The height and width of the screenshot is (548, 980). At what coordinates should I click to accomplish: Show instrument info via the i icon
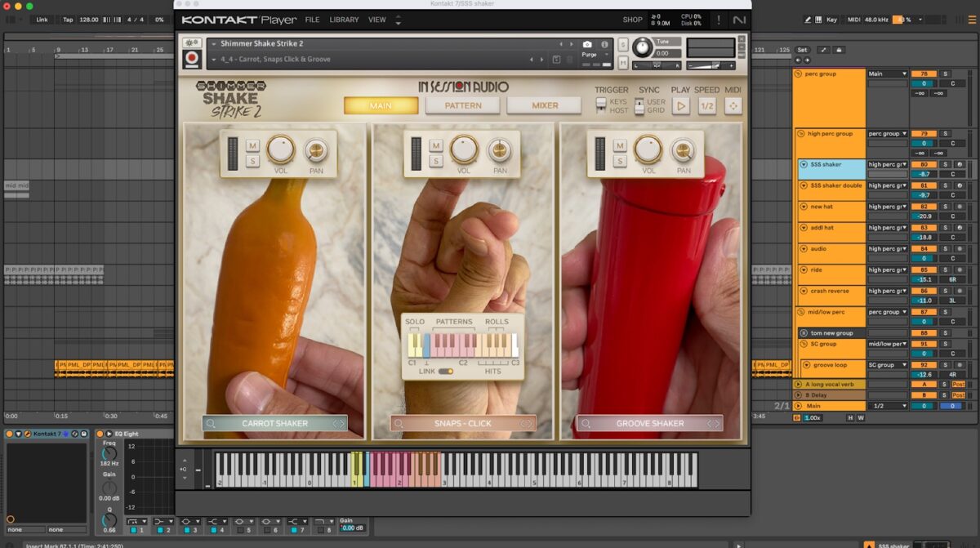(604, 44)
